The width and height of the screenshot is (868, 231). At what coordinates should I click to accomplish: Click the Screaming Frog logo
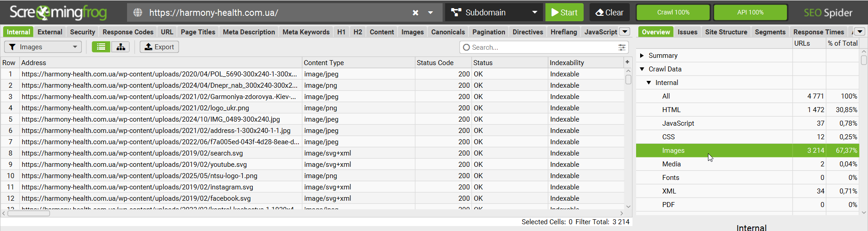(x=58, y=13)
